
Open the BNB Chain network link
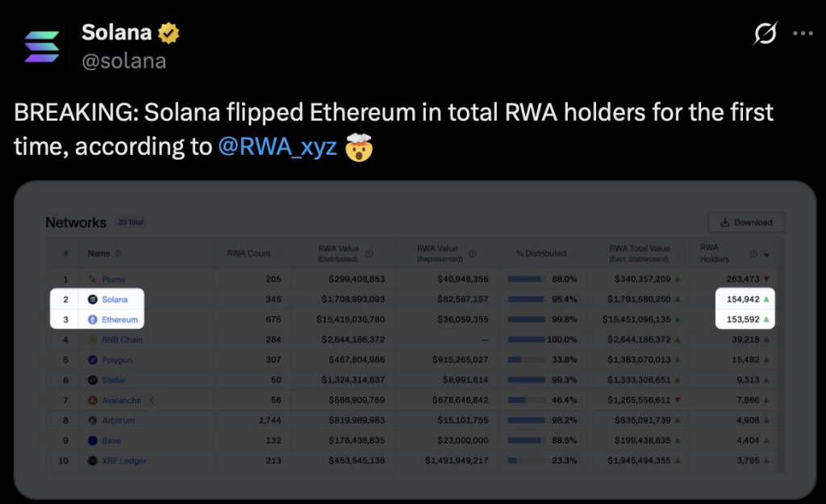122,339
